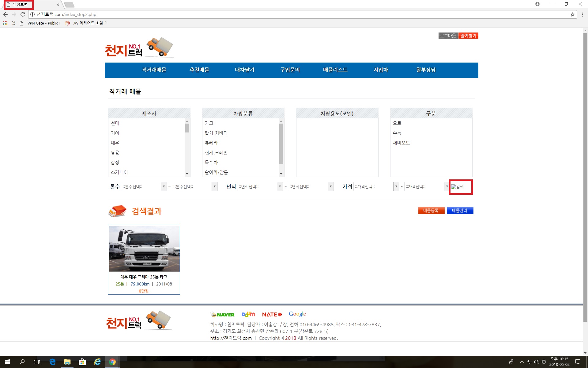The height and width of the screenshot is (368, 588).
Task: Click the http://천지트럭.com footer link
Action: [x=231, y=338]
